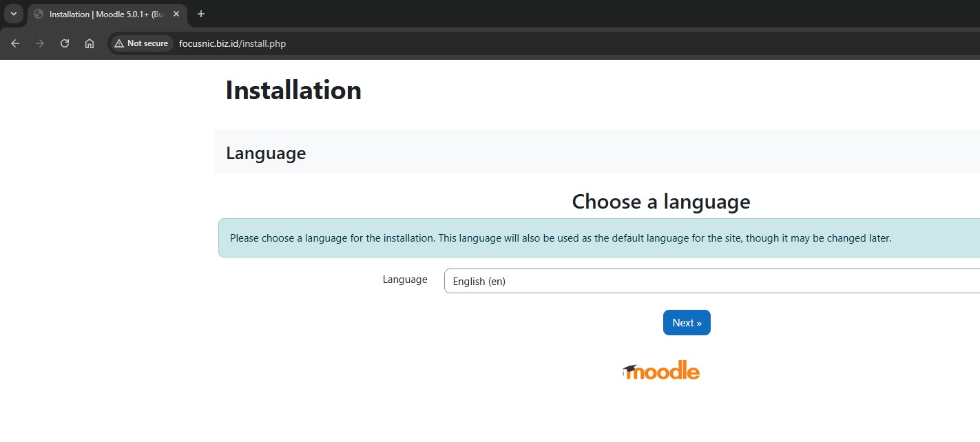980x442 pixels.
Task: Open a new browser tab with plus icon
Action: (201, 14)
